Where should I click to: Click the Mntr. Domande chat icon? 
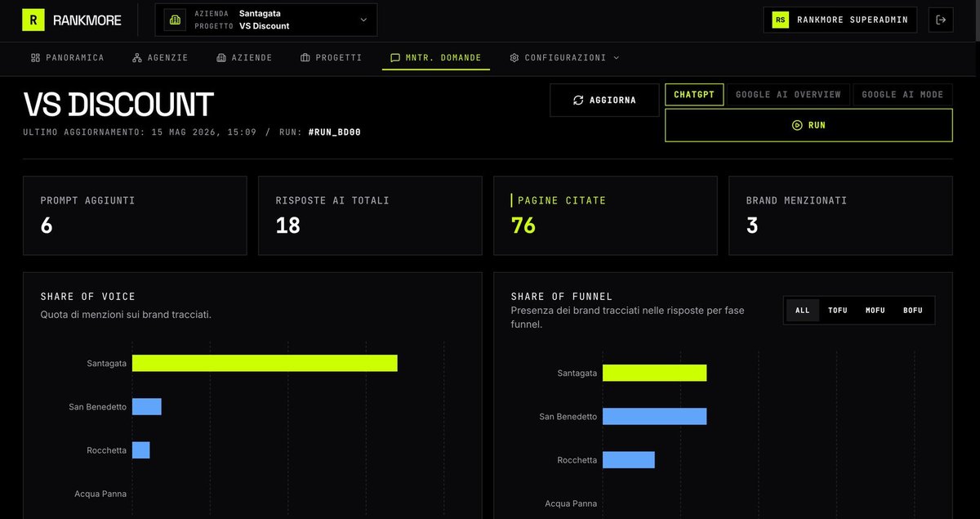[x=395, y=58]
